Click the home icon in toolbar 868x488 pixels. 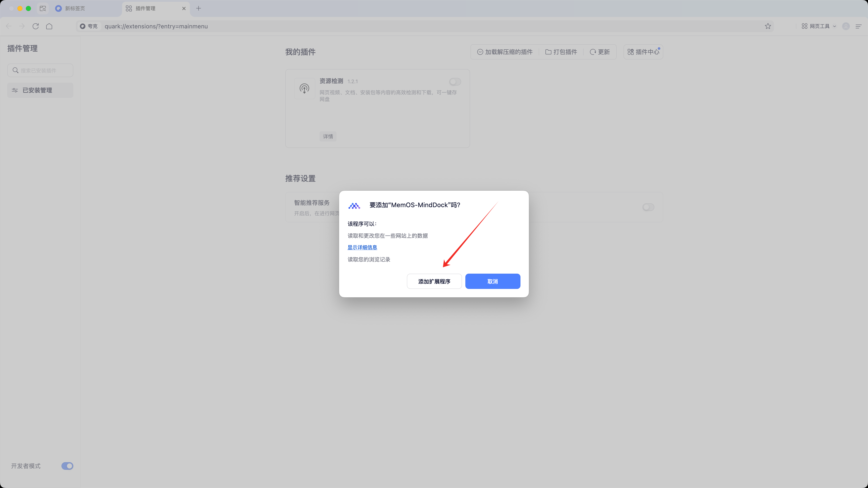coord(49,26)
